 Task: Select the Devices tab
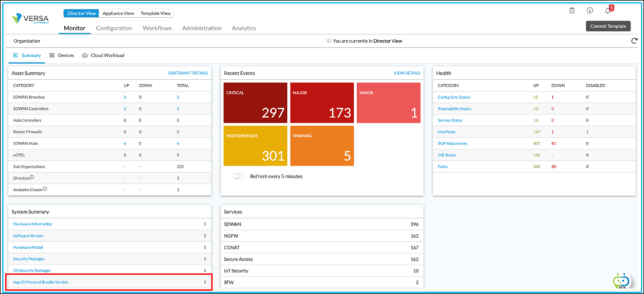click(62, 55)
